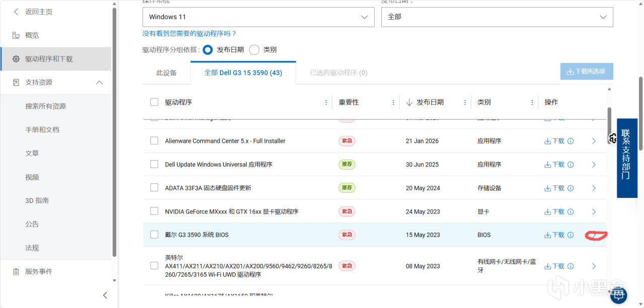Click the 概览 overview icon in sidebar
The image size is (644, 308).
(16, 35)
